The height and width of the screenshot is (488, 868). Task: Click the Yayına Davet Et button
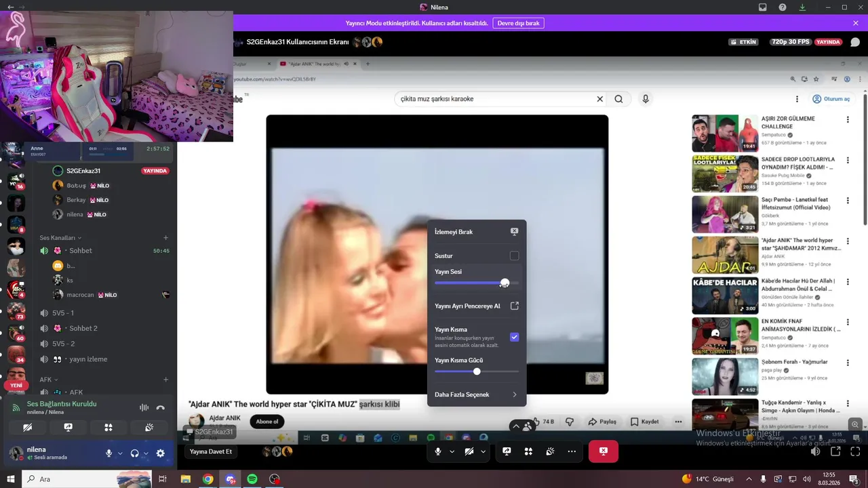[211, 451]
